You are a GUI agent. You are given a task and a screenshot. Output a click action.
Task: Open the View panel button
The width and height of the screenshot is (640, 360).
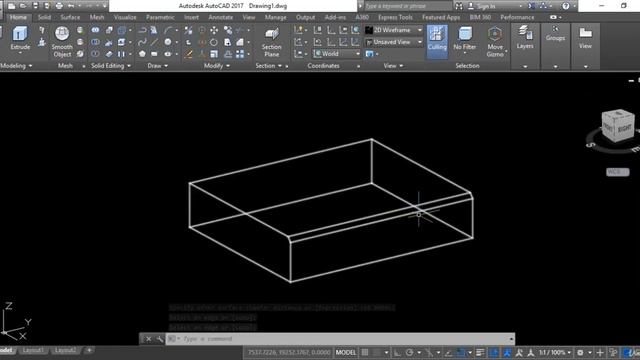pyautogui.click(x=585, y=38)
